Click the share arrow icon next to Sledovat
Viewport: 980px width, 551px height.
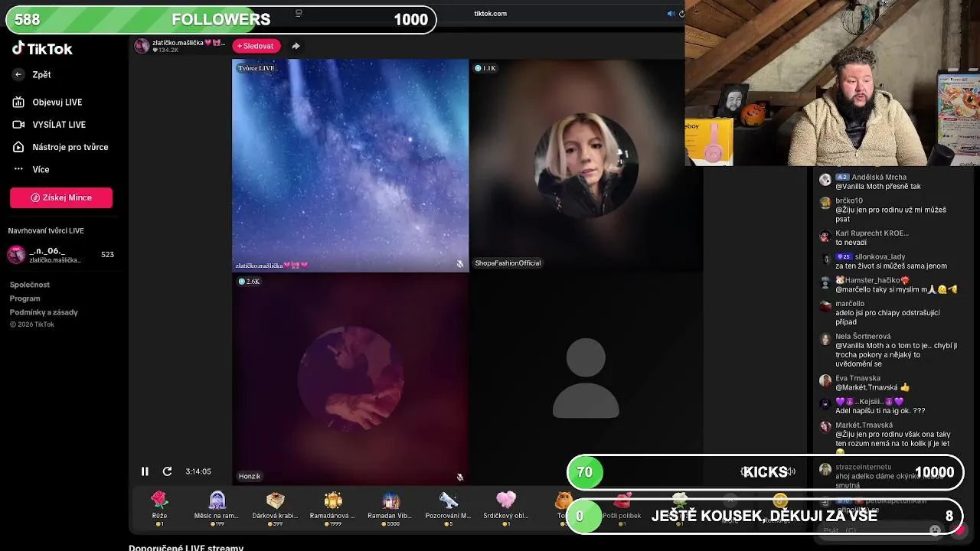pyautogui.click(x=296, y=46)
